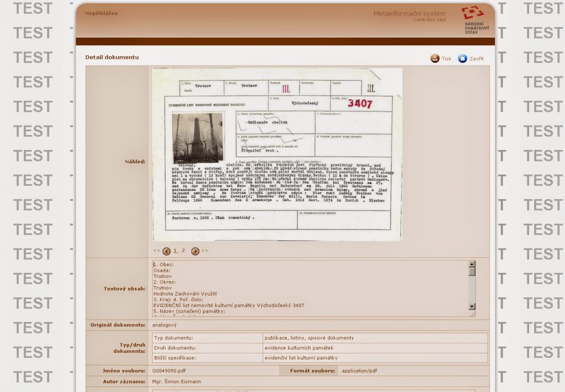Click the Zavřít text link

click(x=476, y=58)
